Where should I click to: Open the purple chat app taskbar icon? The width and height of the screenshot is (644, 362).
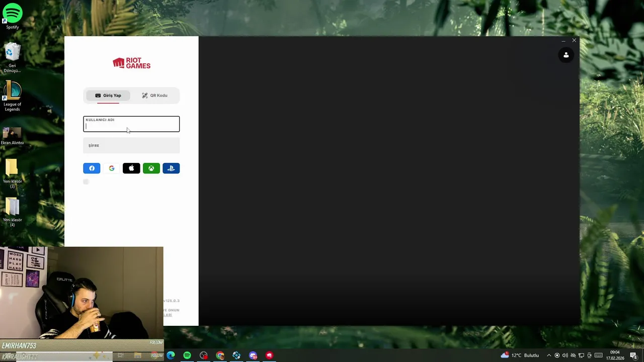click(x=253, y=355)
